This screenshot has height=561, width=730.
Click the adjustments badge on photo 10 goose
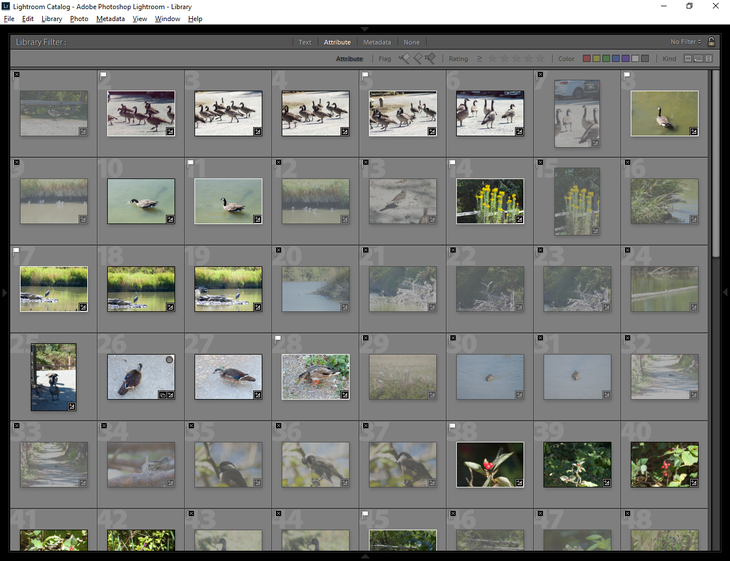(x=170, y=219)
